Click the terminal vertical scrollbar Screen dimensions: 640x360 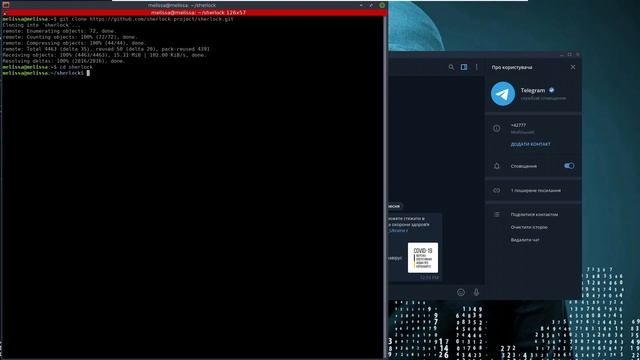click(385, 186)
